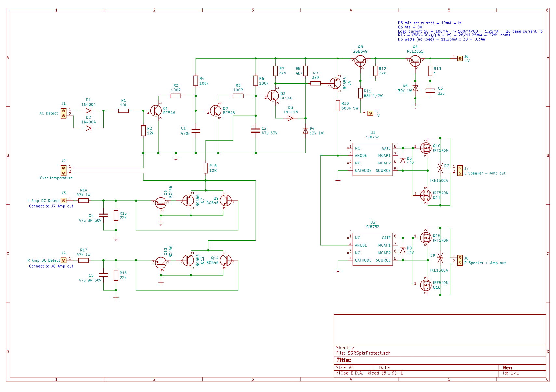Image resolution: width=556 pixels, height=392 pixels.
Task: Click the 'Size: A4' title block field
Action: pyautogui.click(x=345, y=368)
